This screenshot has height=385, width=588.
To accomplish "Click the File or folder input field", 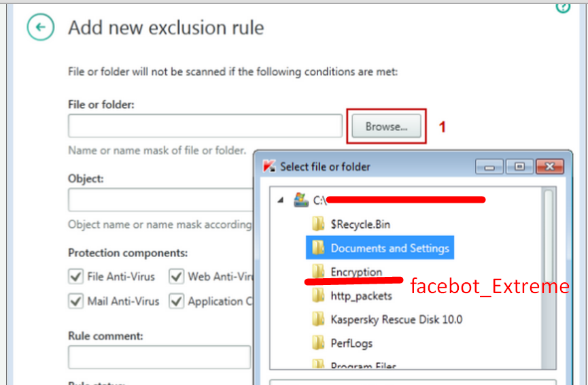I will coord(205,126).
